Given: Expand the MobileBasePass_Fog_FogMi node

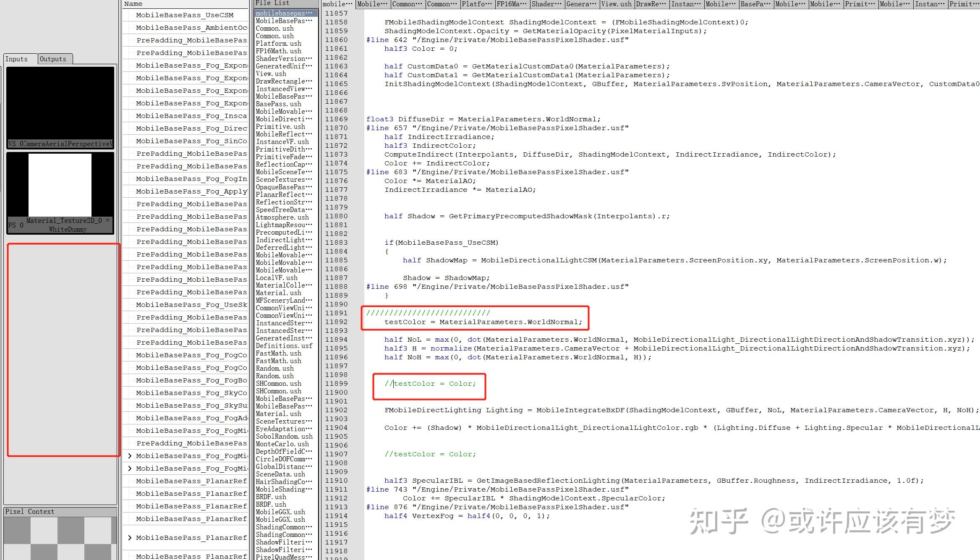Looking at the screenshot, I should (130, 455).
